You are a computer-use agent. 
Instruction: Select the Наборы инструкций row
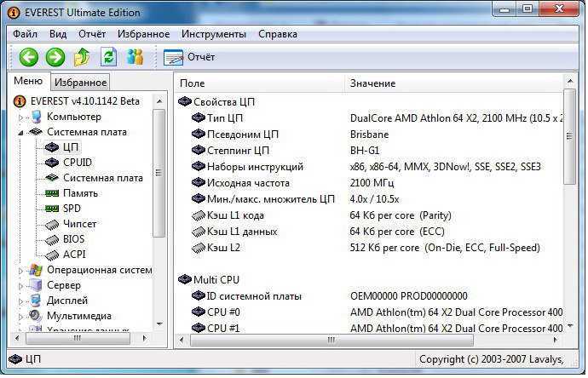click(x=370, y=167)
